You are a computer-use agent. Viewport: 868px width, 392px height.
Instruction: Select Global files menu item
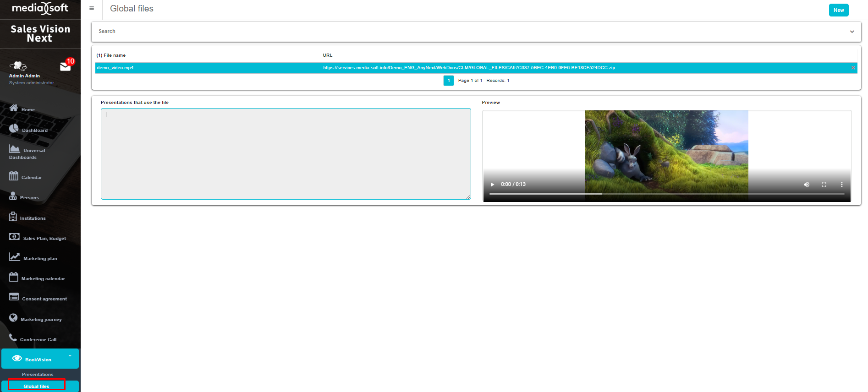pyautogui.click(x=37, y=386)
